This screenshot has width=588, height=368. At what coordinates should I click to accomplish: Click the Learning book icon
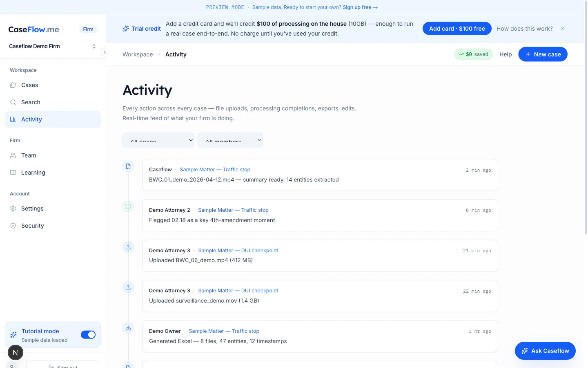pyautogui.click(x=13, y=173)
